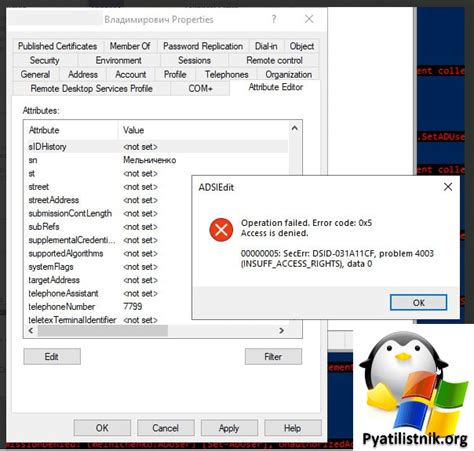
Task: Select the supportedAlgorithms attribute row
Action: click(108, 253)
